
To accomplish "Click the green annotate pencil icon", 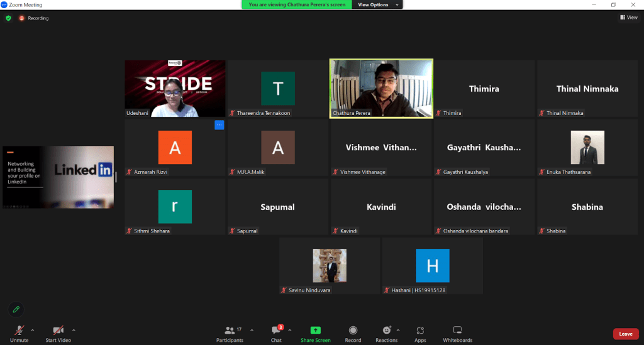I will point(16,309).
